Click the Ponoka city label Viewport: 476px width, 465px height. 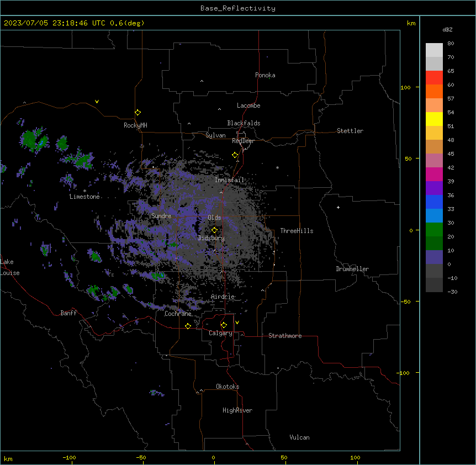[265, 75]
